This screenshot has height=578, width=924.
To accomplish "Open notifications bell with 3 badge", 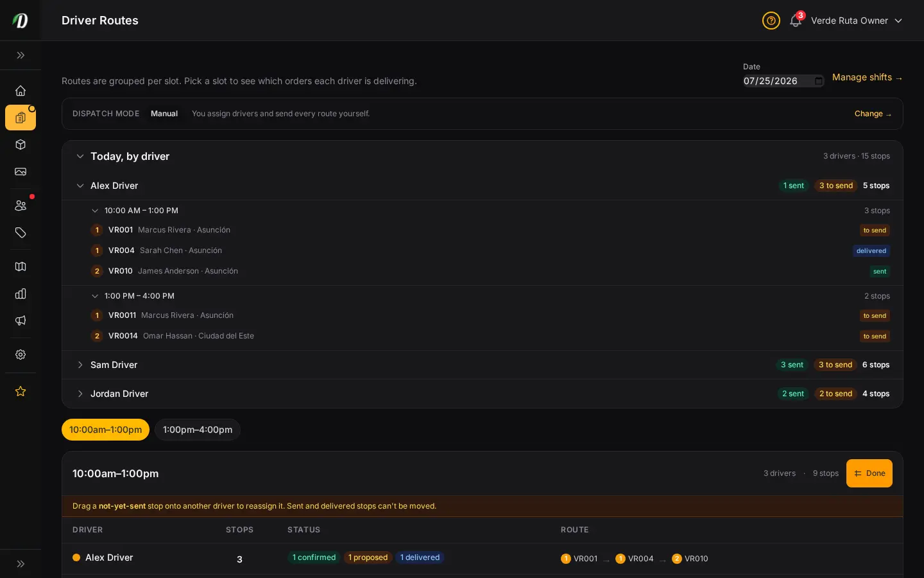I will point(796,21).
